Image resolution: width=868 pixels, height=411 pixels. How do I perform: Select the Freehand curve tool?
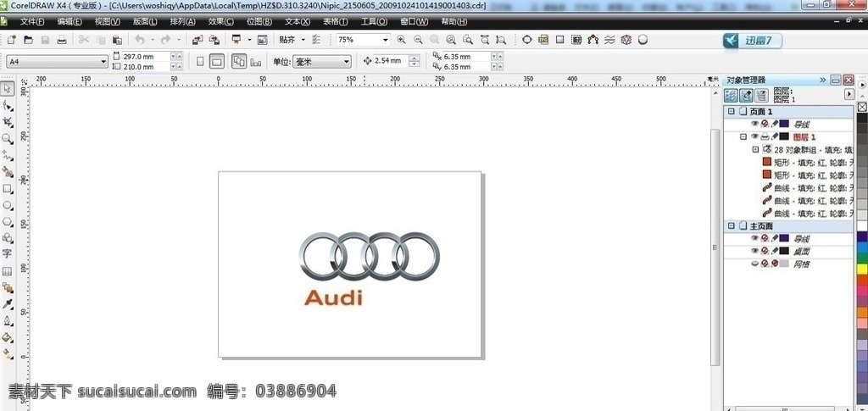7,155
